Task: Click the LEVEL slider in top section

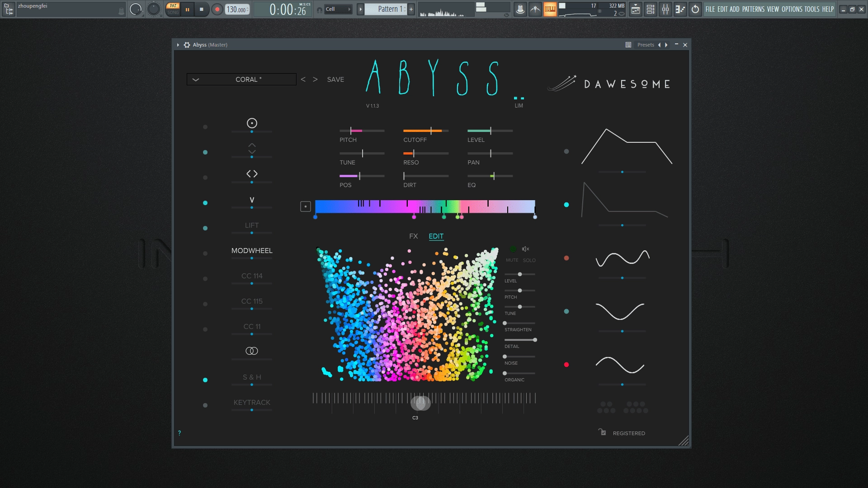Action: (x=490, y=131)
